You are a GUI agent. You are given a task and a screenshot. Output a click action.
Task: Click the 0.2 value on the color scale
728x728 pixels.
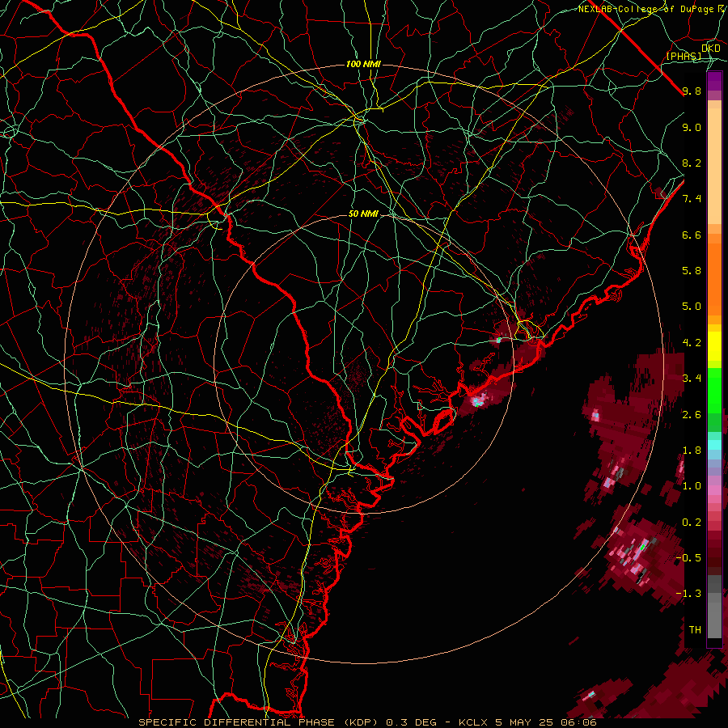click(692, 522)
